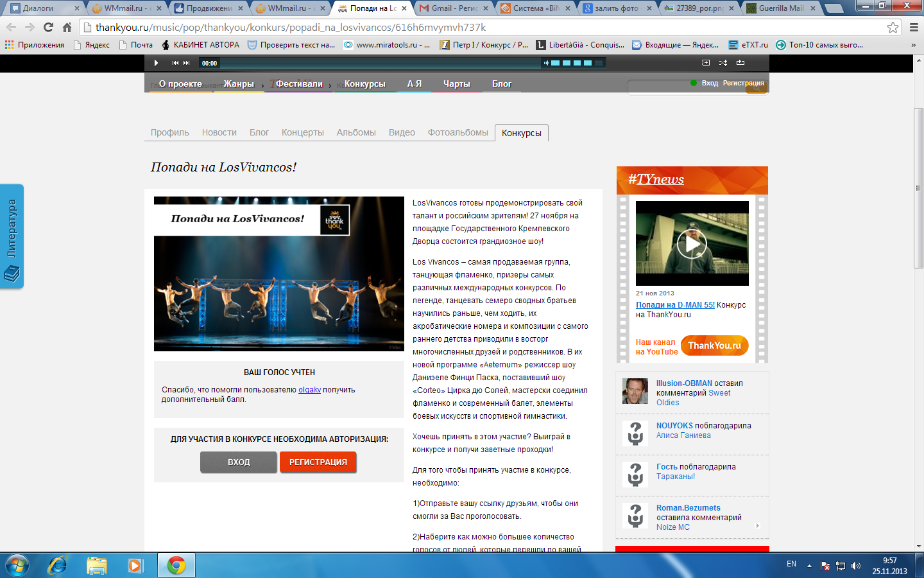Open «КАБИНЕТ АВТОРА» bookmark
This screenshot has height=578, width=924.
tap(200, 45)
